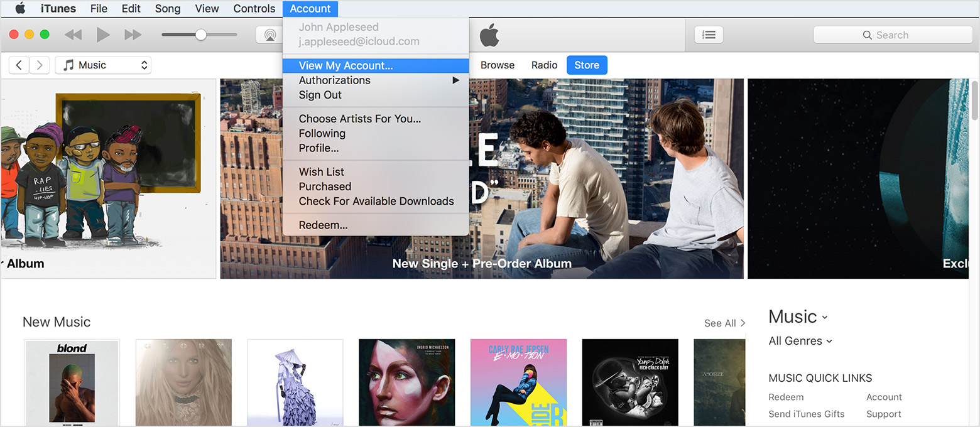Open the Ingrid Michaelson album cover
Screen dimensions: 980x427
[x=406, y=383]
